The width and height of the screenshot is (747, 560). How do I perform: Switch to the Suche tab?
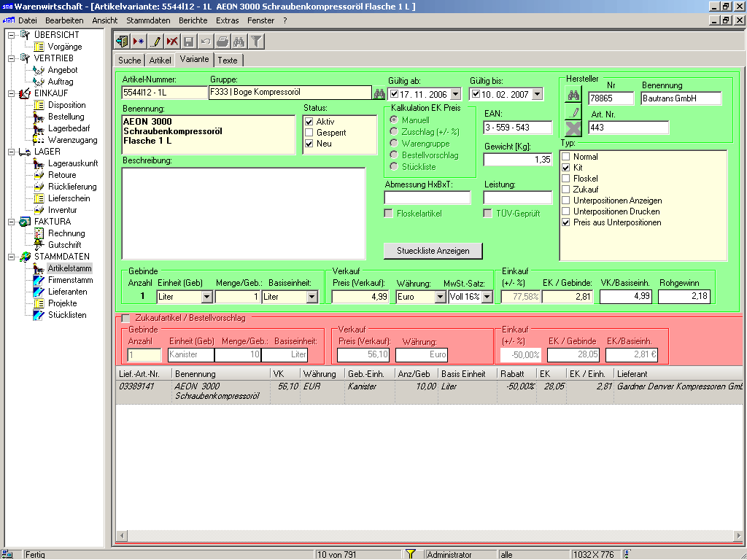click(130, 61)
